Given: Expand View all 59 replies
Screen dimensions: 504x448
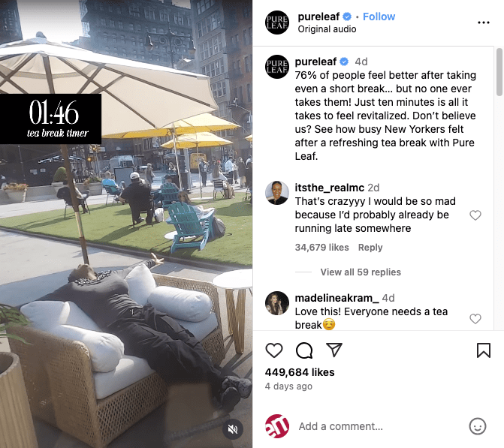Looking at the screenshot, I should pyautogui.click(x=361, y=272).
